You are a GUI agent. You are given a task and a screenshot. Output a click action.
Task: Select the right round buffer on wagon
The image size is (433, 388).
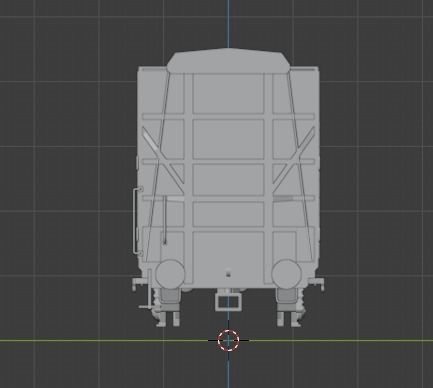[x=287, y=274]
